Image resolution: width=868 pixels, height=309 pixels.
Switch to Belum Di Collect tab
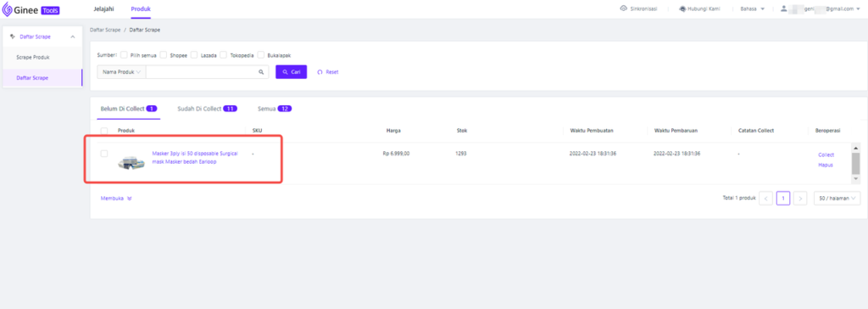(129, 109)
